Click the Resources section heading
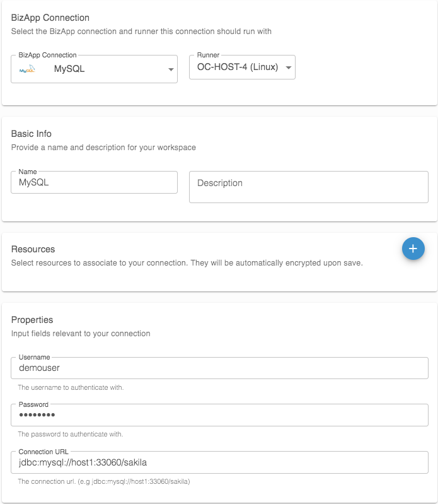 click(33, 249)
